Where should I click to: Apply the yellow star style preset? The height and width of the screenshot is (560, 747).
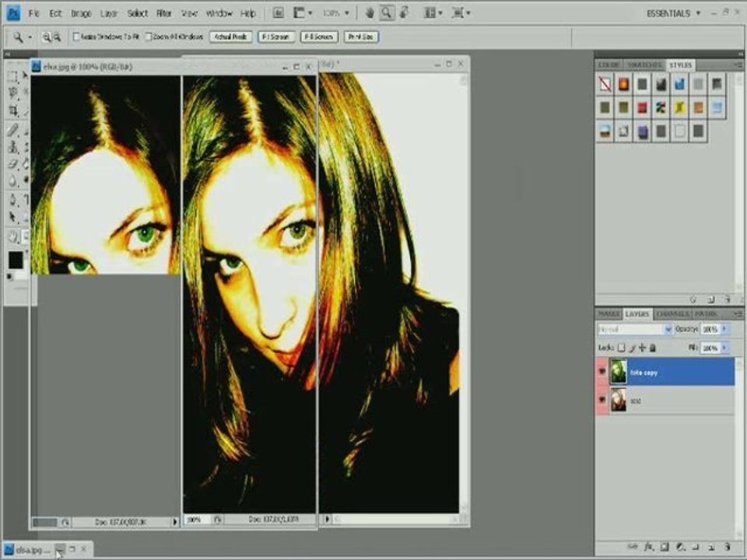coord(680,107)
